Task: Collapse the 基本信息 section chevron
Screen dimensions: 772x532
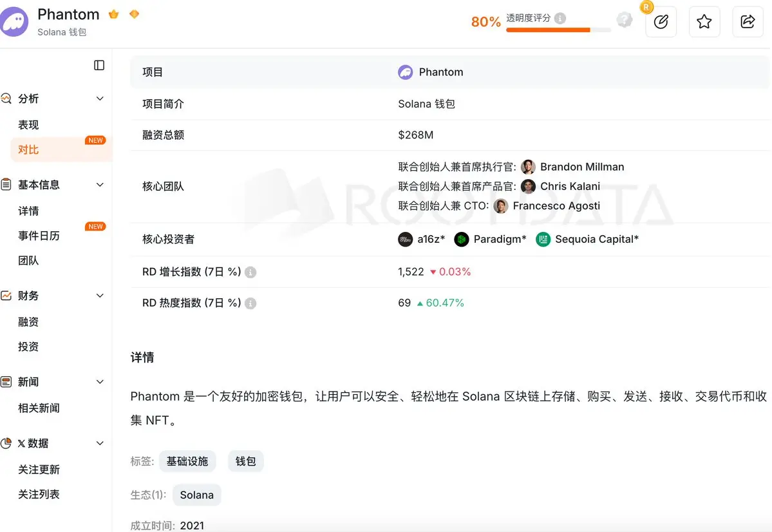Action: pos(100,185)
